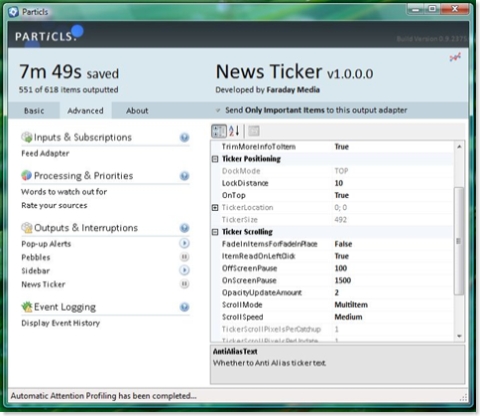Collapse the Ticker Scrolling category

(215, 232)
